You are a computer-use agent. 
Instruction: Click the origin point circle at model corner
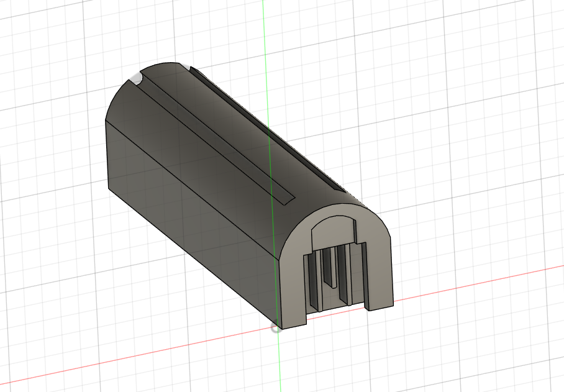point(275,327)
